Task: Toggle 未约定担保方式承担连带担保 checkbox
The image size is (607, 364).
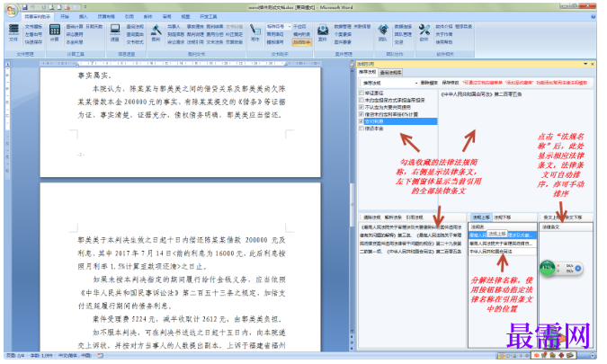Action: coord(362,100)
